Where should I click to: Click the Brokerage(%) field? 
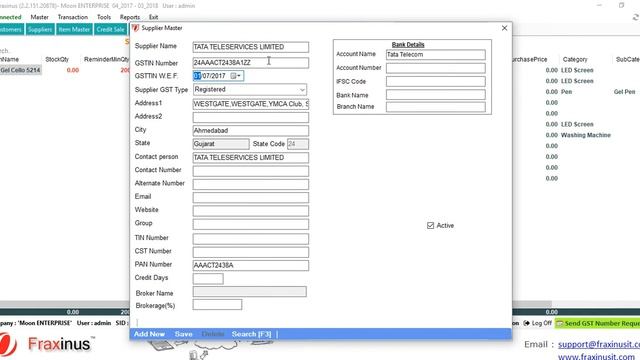tap(217, 304)
